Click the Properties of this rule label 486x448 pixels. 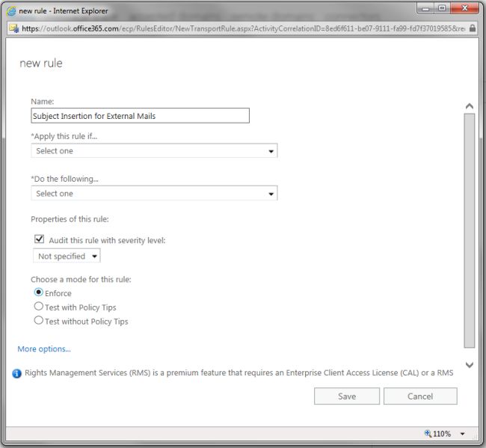pos(70,219)
